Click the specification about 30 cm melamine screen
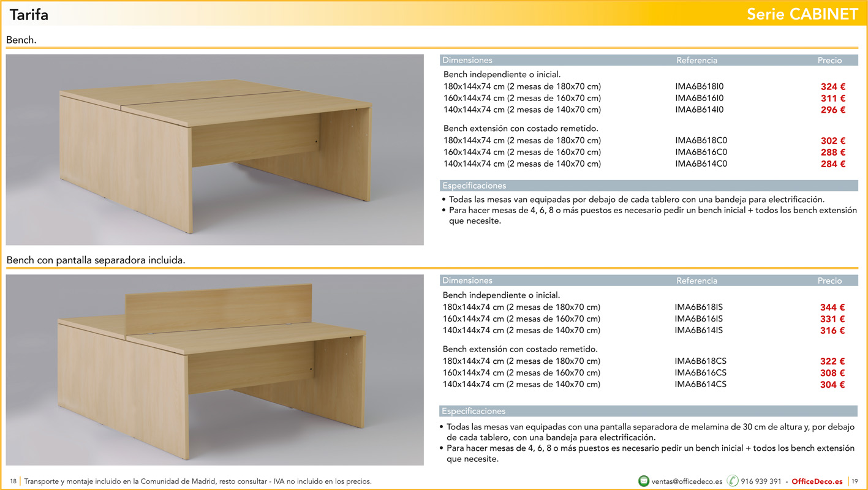868x490 pixels. (x=647, y=432)
